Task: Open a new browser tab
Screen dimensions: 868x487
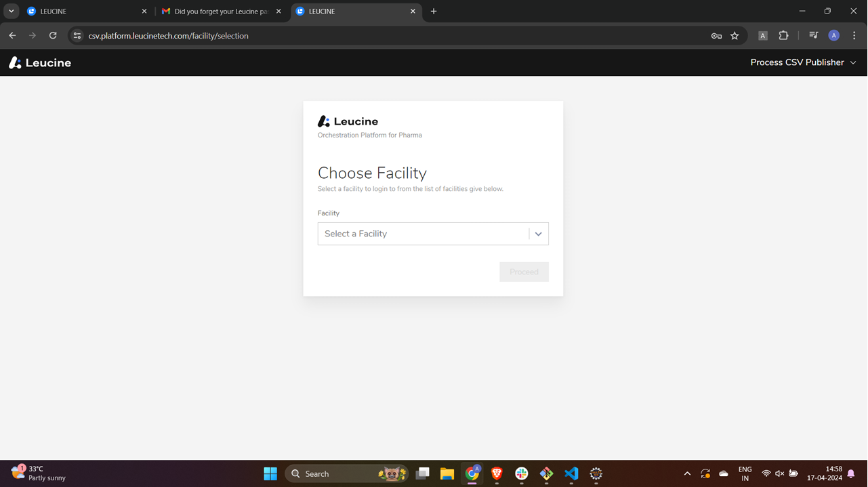Action: [x=434, y=12]
